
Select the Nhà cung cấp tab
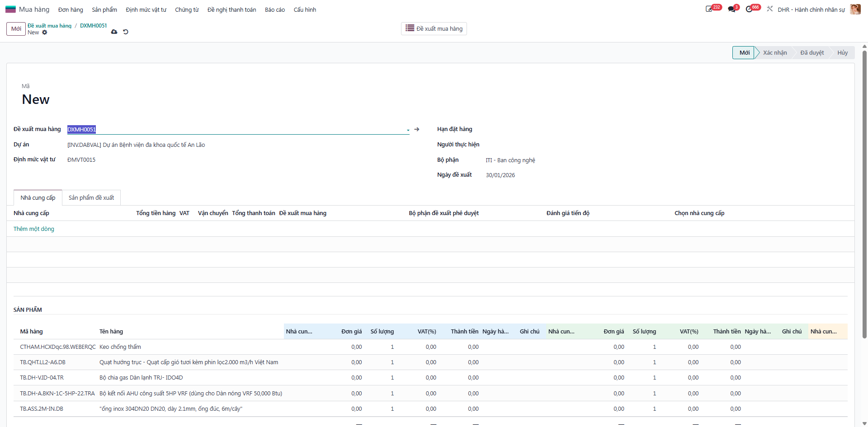[x=38, y=197]
